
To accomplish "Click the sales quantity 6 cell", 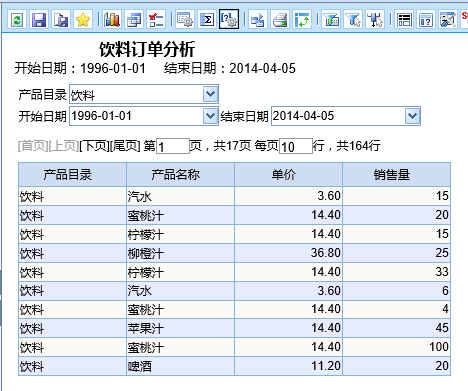I will pyautogui.click(x=396, y=291).
